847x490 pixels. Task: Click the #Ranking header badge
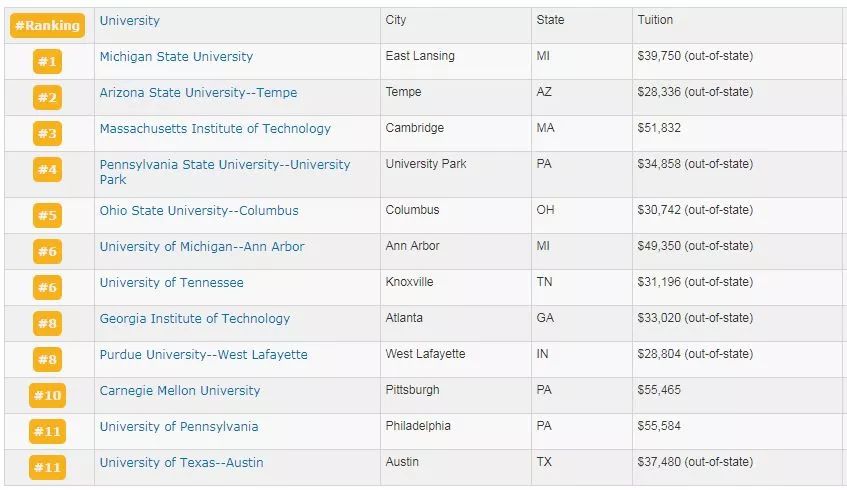(47, 25)
